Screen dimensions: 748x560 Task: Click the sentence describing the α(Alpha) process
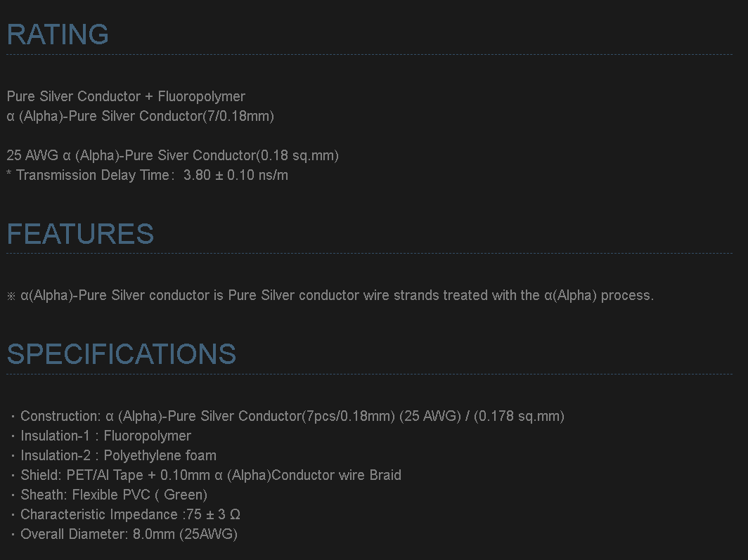coord(337,296)
